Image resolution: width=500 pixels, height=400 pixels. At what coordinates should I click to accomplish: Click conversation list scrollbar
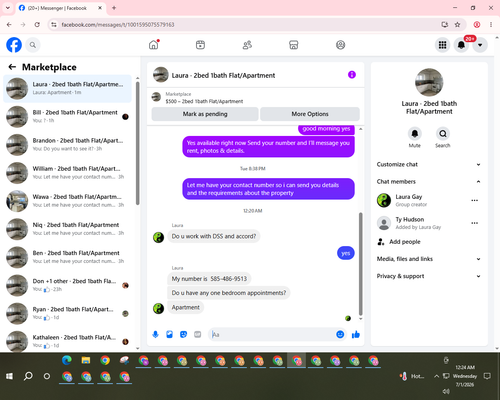pos(138,143)
